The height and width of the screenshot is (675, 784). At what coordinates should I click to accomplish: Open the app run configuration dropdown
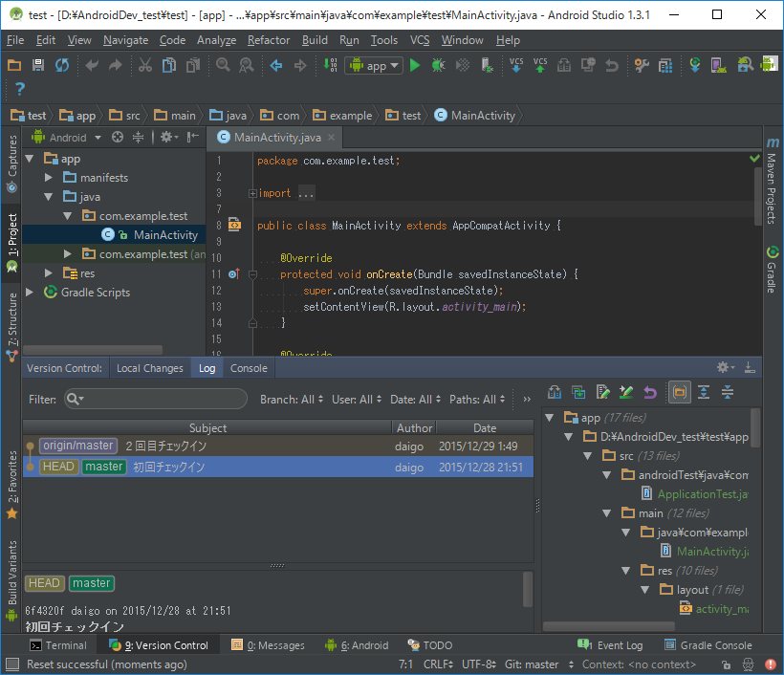pos(374,66)
